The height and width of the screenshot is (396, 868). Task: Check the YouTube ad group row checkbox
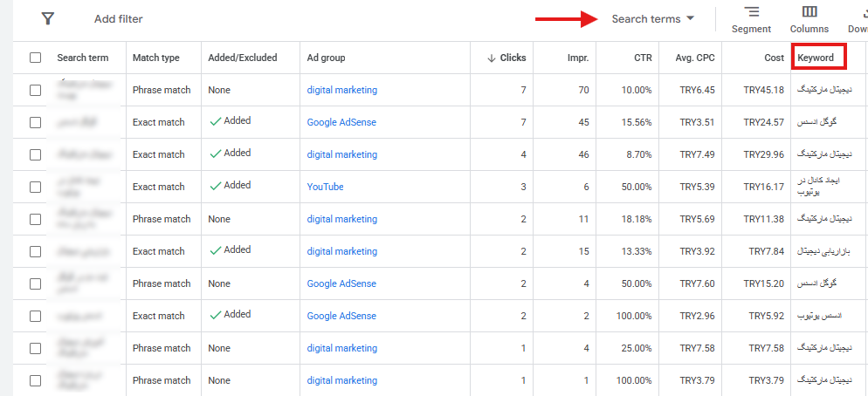(x=36, y=187)
